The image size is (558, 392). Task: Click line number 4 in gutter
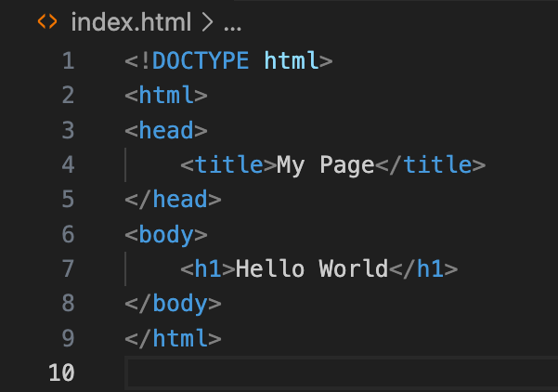[68, 164]
